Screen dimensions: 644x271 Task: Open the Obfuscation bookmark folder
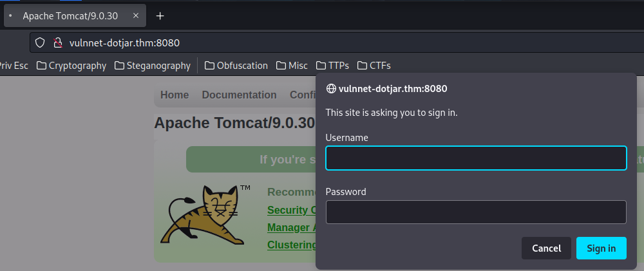[x=236, y=66]
